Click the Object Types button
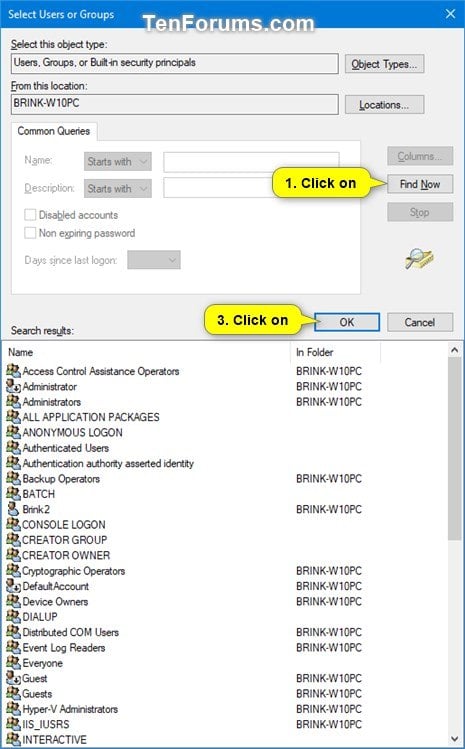Viewport: 465px width, 749px height. [384, 64]
